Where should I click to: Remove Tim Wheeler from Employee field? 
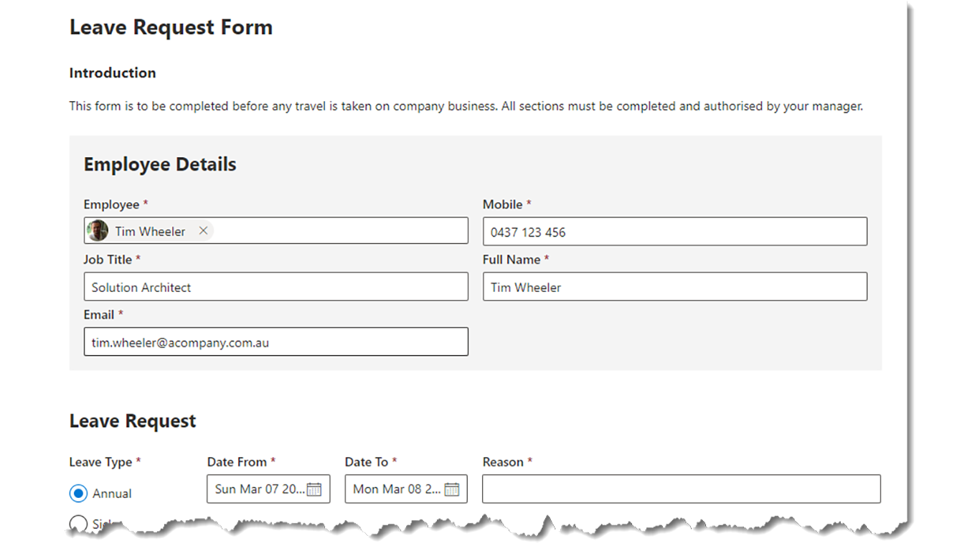204,231
